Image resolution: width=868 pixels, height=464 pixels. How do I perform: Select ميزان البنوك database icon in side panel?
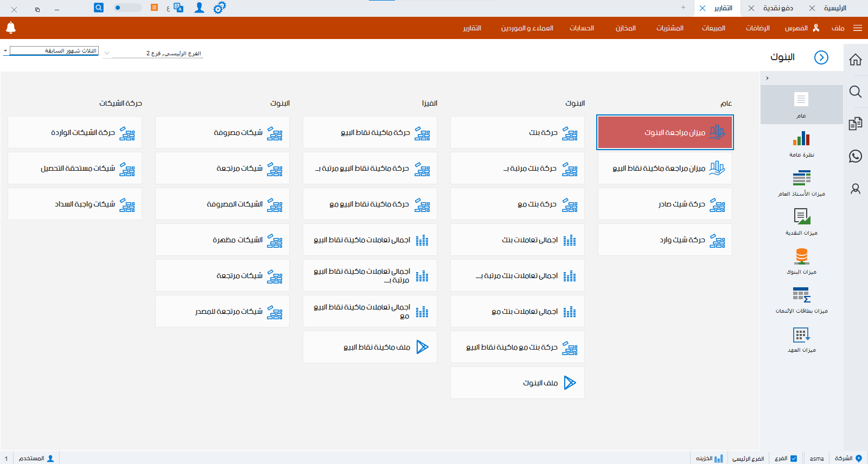pyautogui.click(x=801, y=256)
